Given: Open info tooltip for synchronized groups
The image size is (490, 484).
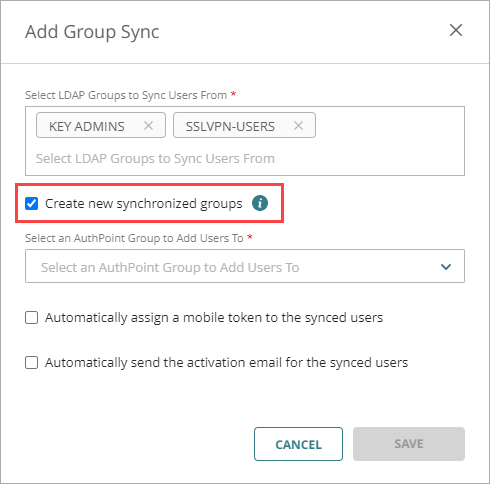Looking at the screenshot, I should point(260,203).
